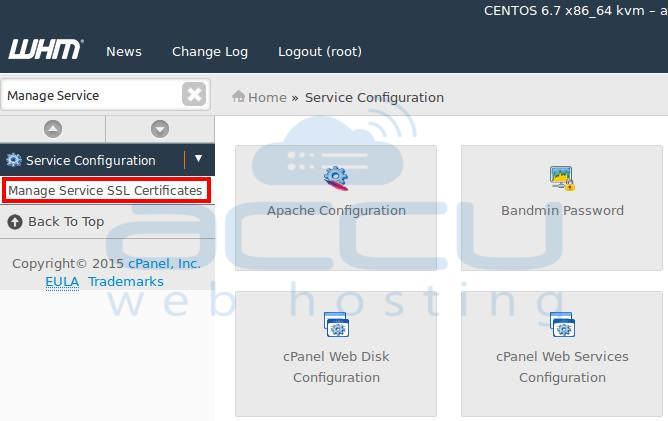This screenshot has height=421, width=668.
Task: Open the News menu item
Action: 124,51
